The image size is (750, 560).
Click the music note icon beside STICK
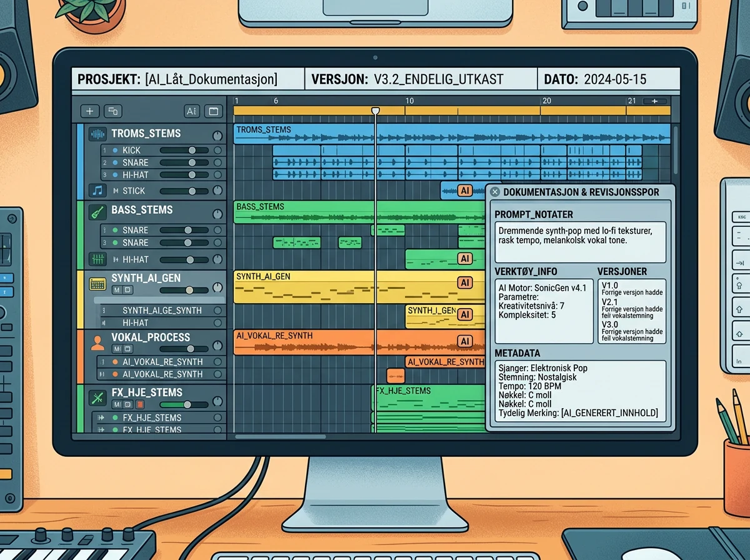pyautogui.click(x=97, y=191)
